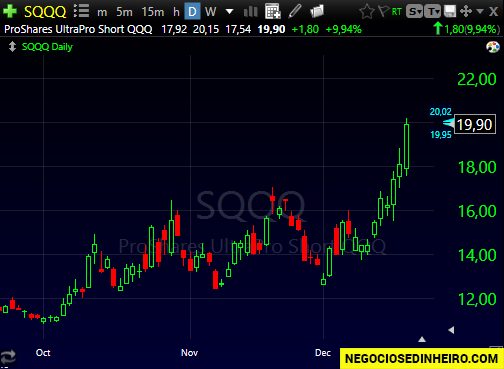This screenshot has height=369, width=504.
Task: Click the 16,00 price axis label
Action: 477,211
